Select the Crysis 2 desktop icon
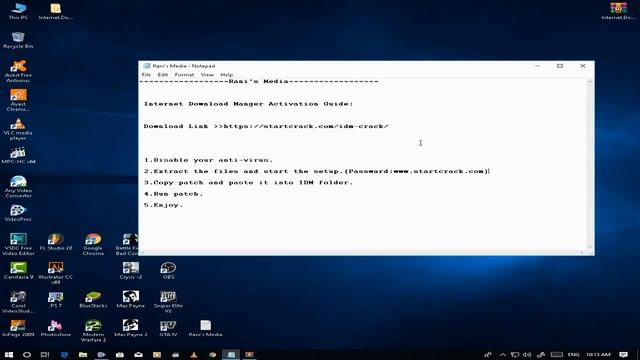Image resolution: width=640 pixels, height=360 pixels. [x=131, y=271]
